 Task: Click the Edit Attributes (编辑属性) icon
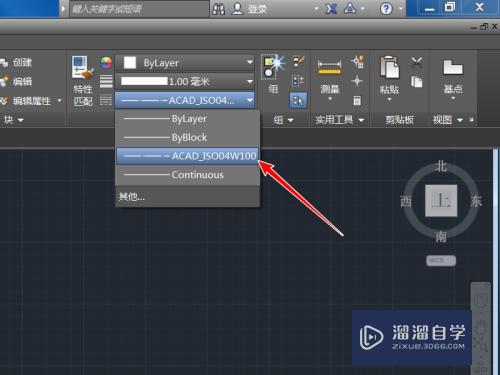(x=4, y=101)
